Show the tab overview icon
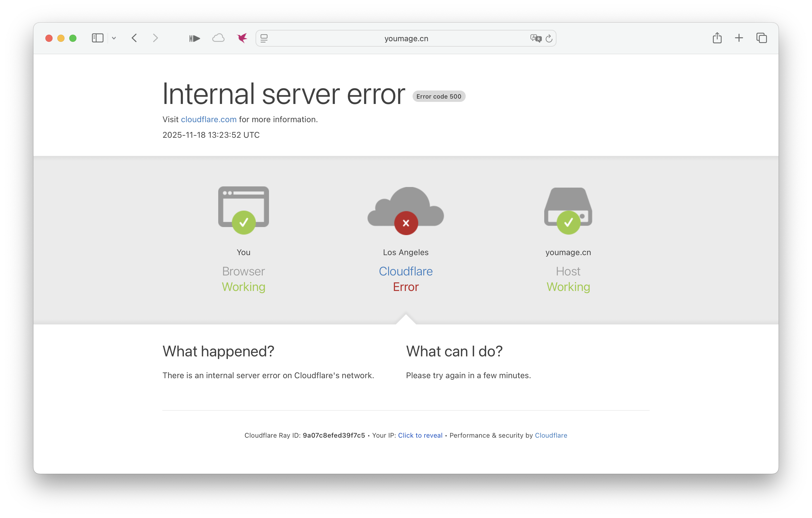This screenshot has width=812, height=518. (762, 38)
